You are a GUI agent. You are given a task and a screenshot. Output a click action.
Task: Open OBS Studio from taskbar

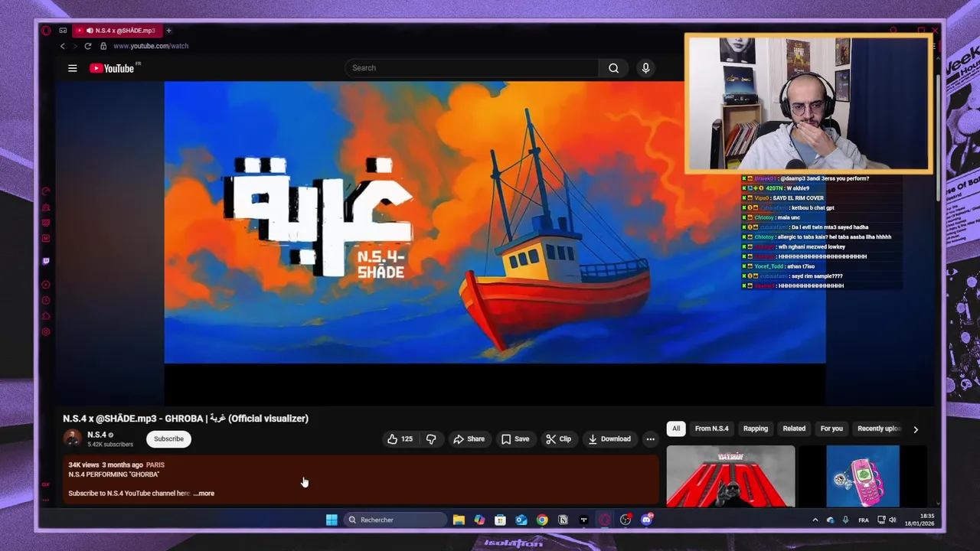click(626, 520)
